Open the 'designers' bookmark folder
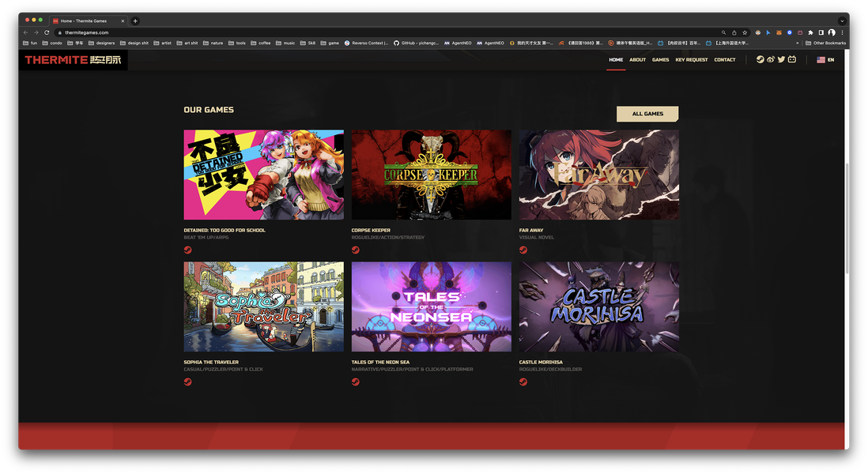Screen dimensions: 868x474 (x=102, y=43)
